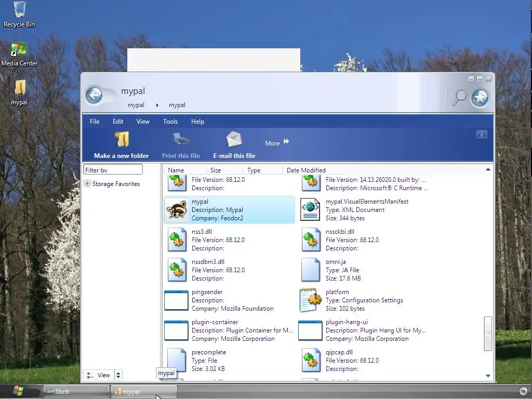Select the mypal.VisualElementsManifest XML icon
This screenshot has height=399, width=532.
pyautogui.click(x=310, y=210)
